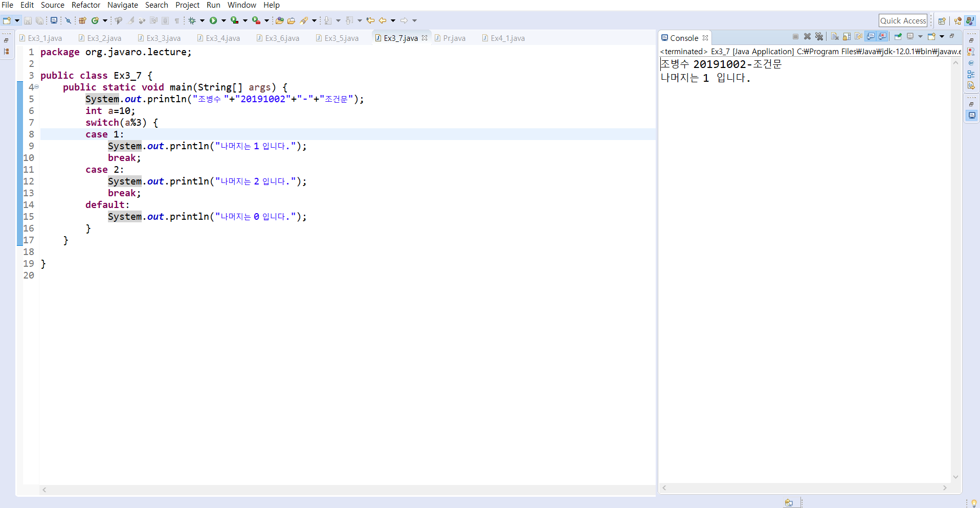Click in the Quick Access field
This screenshot has height=508, width=980.
coord(903,20)
